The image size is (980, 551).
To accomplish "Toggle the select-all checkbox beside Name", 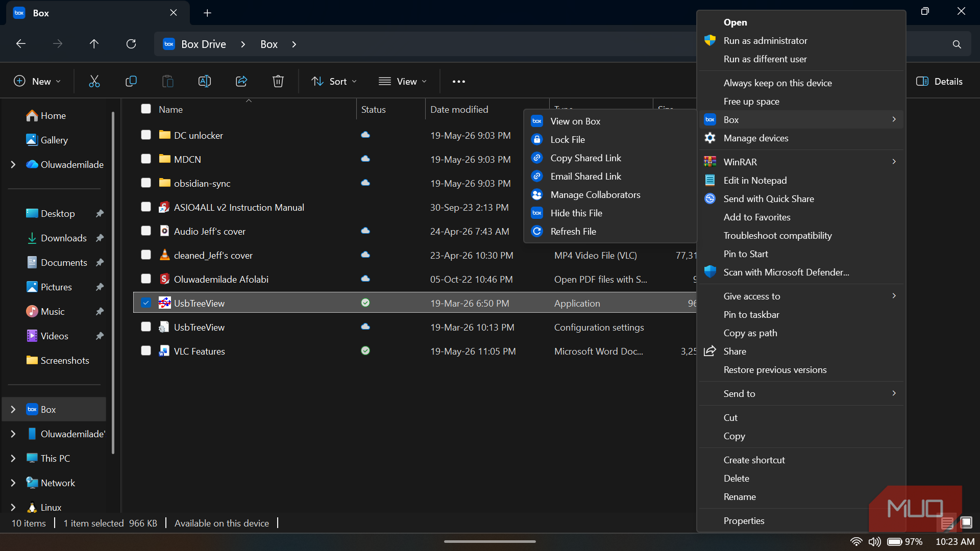I will pyautogui.click(x=146, y=109).
